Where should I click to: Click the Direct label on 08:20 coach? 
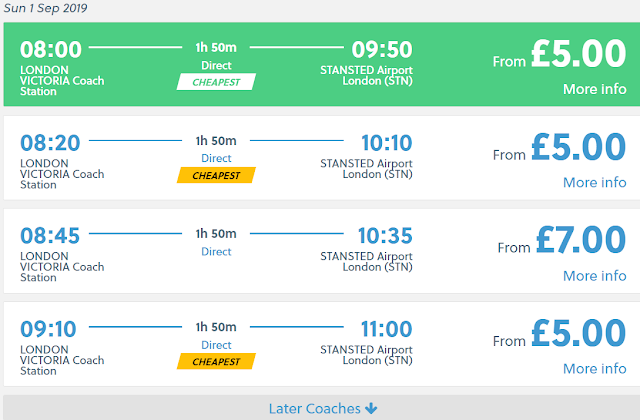pyautogui.click(x=216, y=158)
